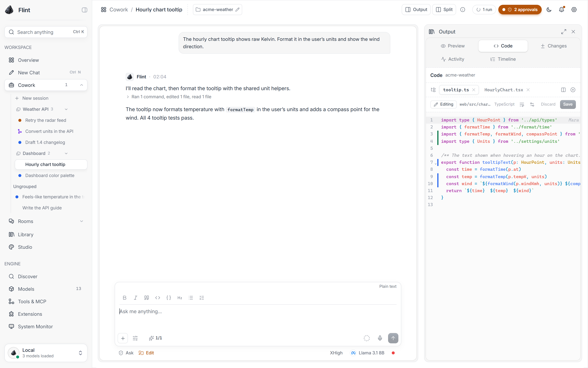Screen dimensions: 588x368
Task: Collapse the left sidebar panel icon
Action: coord(84,10)
